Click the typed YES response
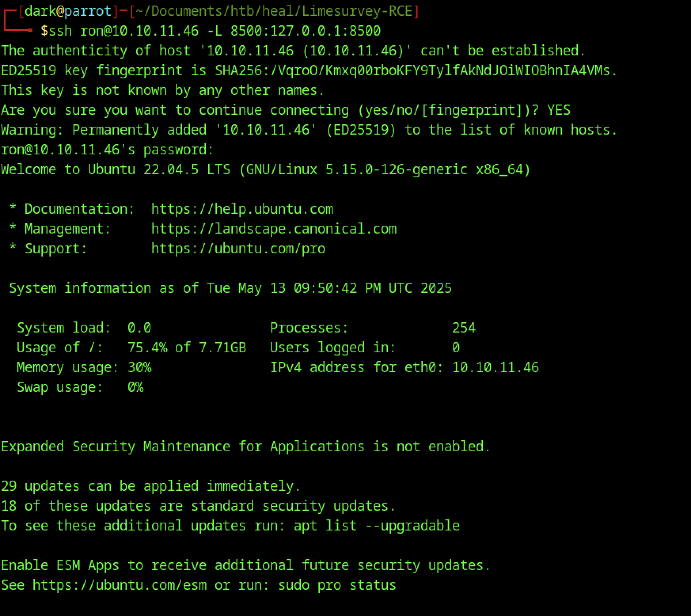Image resolution: width=691 pixels, height=616 pixels. tap(558, 110)
